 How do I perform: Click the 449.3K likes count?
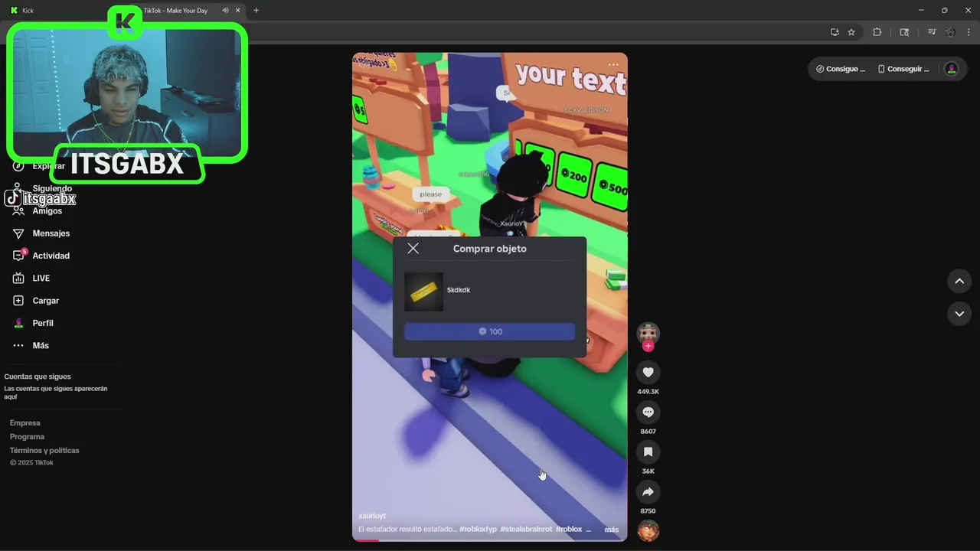tap(648, 392)
